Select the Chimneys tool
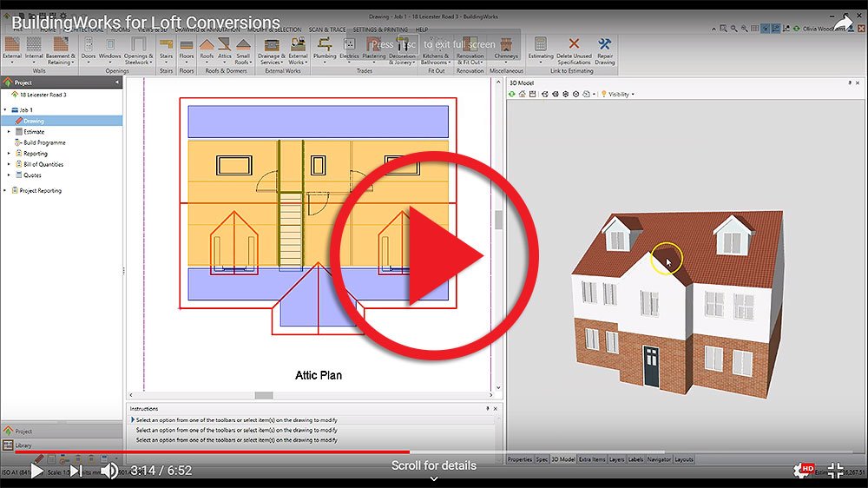 pyautogui.click(x=506, y=49)
